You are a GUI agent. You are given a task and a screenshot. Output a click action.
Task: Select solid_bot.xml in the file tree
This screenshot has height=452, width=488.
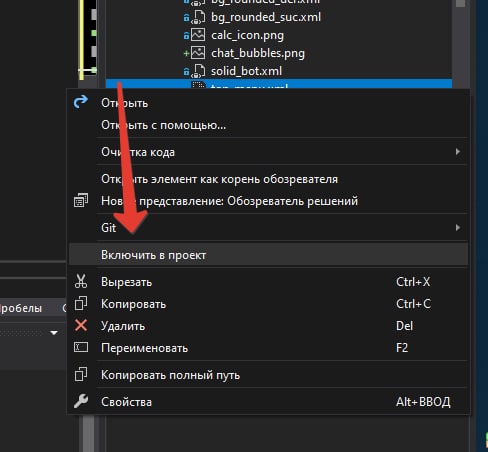coord(246,71)
